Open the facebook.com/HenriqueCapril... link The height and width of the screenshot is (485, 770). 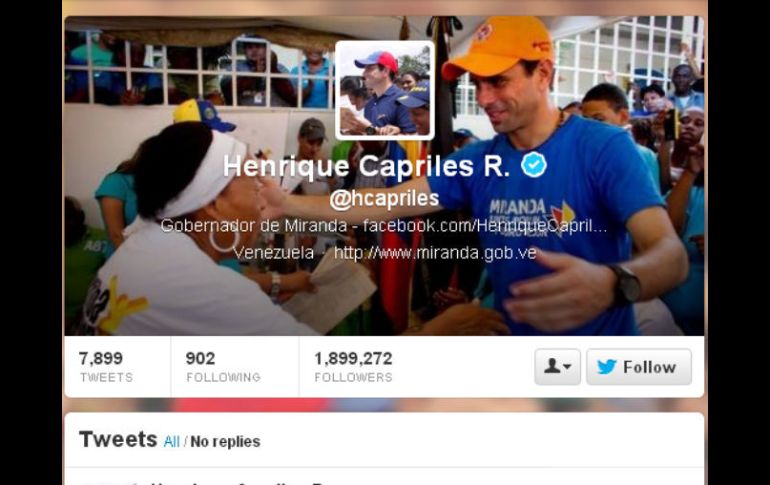point(485,226)
